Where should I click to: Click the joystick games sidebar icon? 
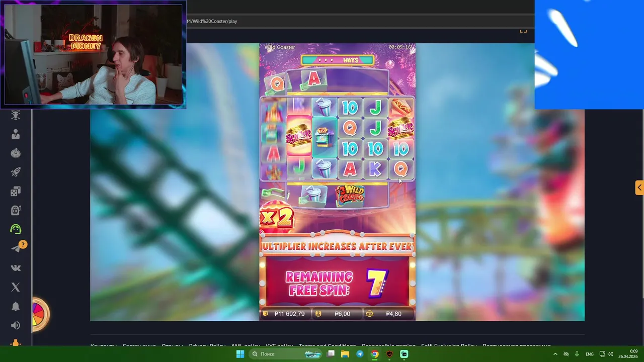[16, 153]
